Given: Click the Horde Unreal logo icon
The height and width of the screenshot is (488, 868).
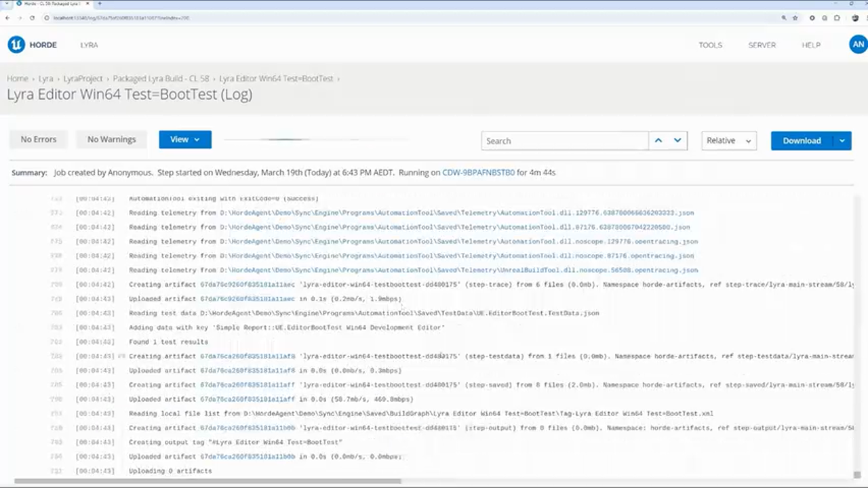Looking at the screenshot, I should click(x=16, y=45).
